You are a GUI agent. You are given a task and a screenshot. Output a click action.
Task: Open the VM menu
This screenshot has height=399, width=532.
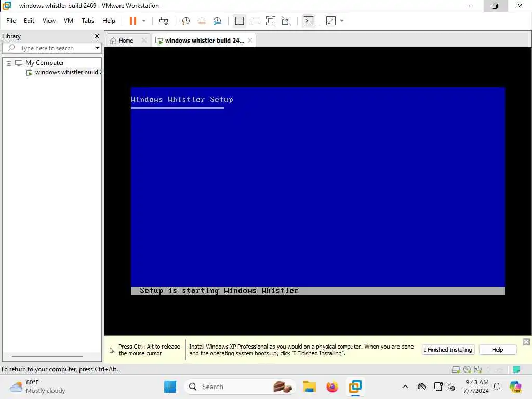(69, 21)
